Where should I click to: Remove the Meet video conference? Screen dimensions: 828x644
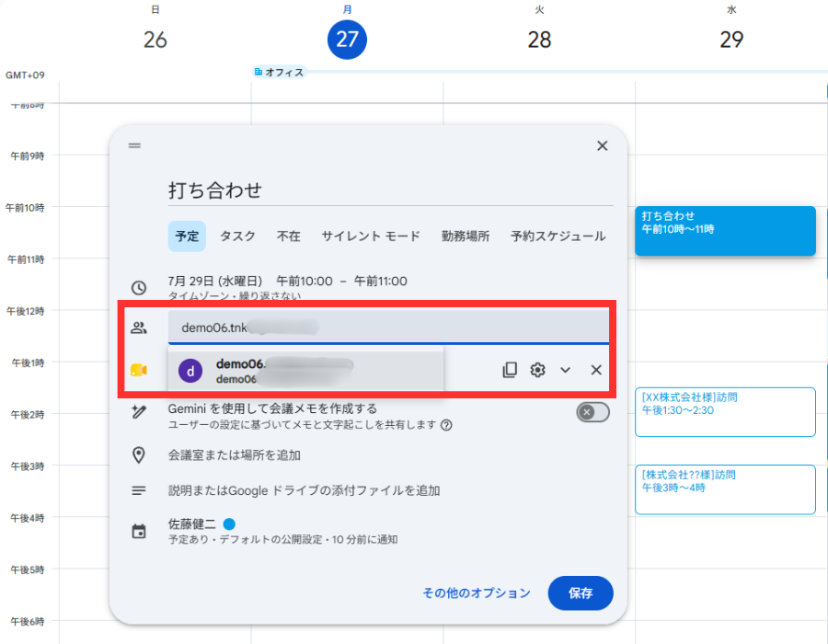point(596,370)
